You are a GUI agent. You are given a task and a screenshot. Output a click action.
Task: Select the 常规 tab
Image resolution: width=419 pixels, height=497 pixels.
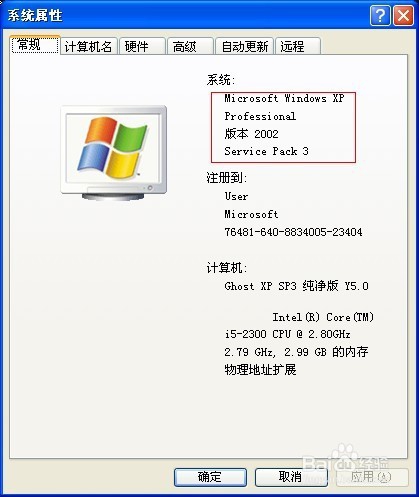click(35, 45)
